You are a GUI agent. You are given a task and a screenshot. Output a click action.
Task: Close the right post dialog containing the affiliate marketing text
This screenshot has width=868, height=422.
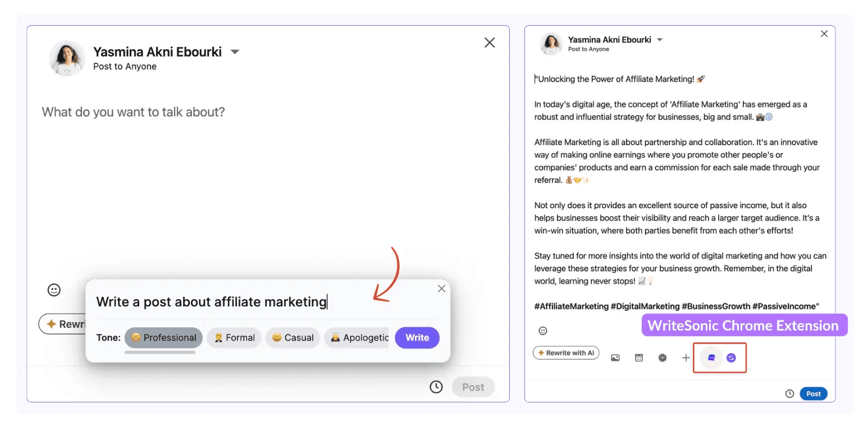(x=824, y=34)
